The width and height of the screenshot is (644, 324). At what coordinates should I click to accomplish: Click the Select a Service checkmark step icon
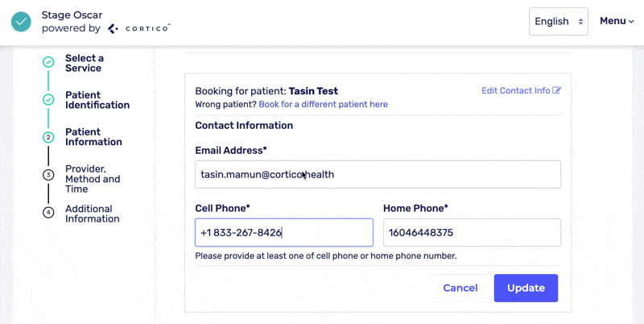pos(48,63)
